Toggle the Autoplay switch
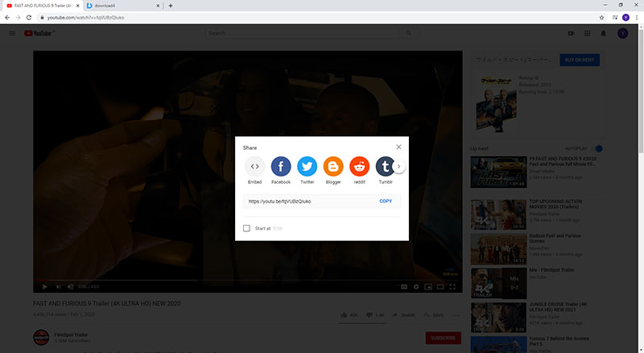 click(x=598, y=148)
